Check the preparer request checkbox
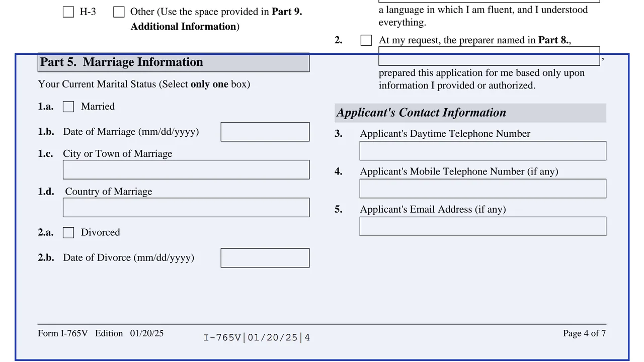Viewport: 644px width, 362px height. 366,41
